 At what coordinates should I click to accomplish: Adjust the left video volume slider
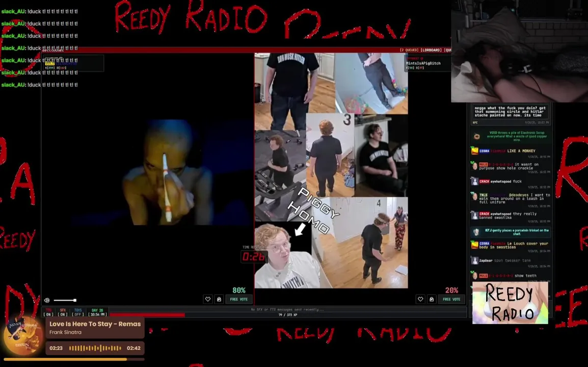pyautogui.click(x=65, y=300)
